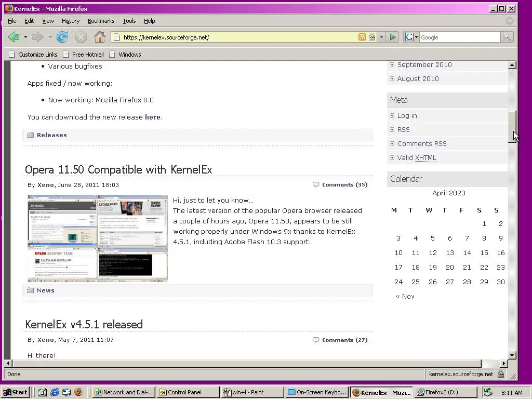This screenshot has width=532, height=399.
Task: Click the vertical scrollbar thumb
Action: click(x=512, y=127)
